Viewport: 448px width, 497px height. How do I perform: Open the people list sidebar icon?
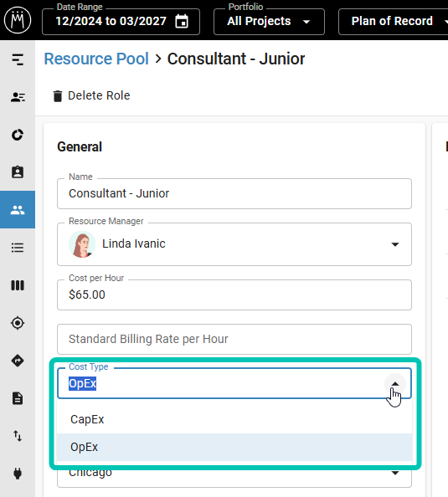click(x=18, y=97)
